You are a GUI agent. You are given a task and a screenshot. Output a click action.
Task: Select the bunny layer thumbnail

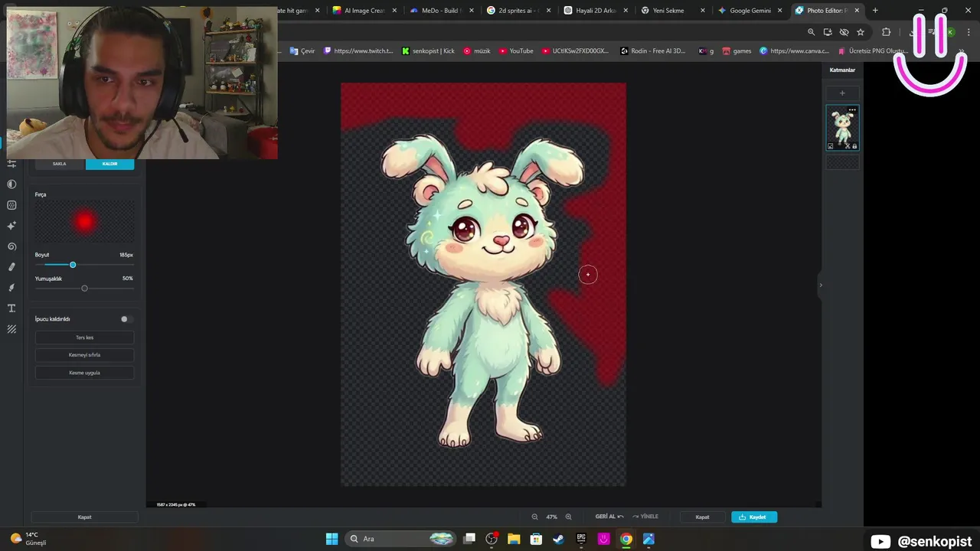(x=842, y=127)
